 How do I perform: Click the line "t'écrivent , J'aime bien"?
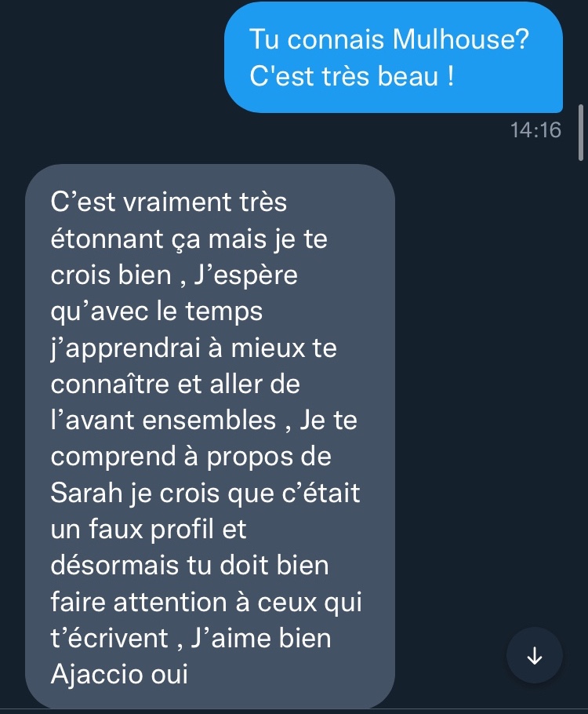click(191, 639)
